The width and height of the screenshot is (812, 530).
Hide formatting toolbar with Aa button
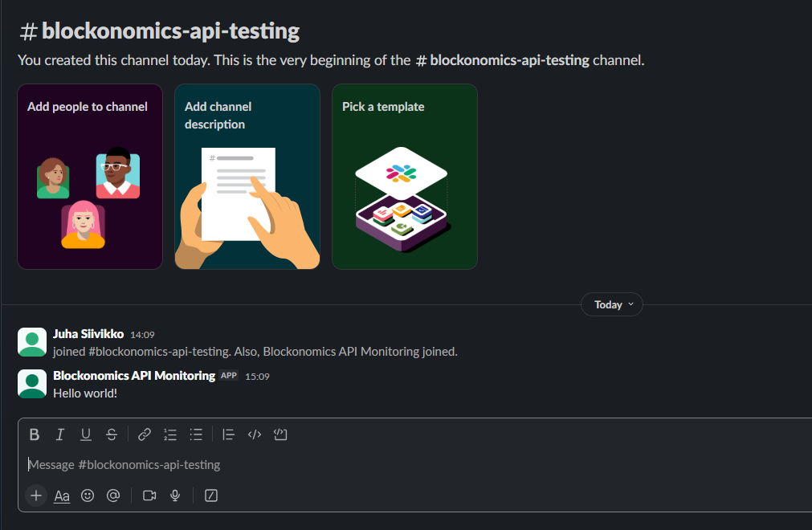(62, 495)
